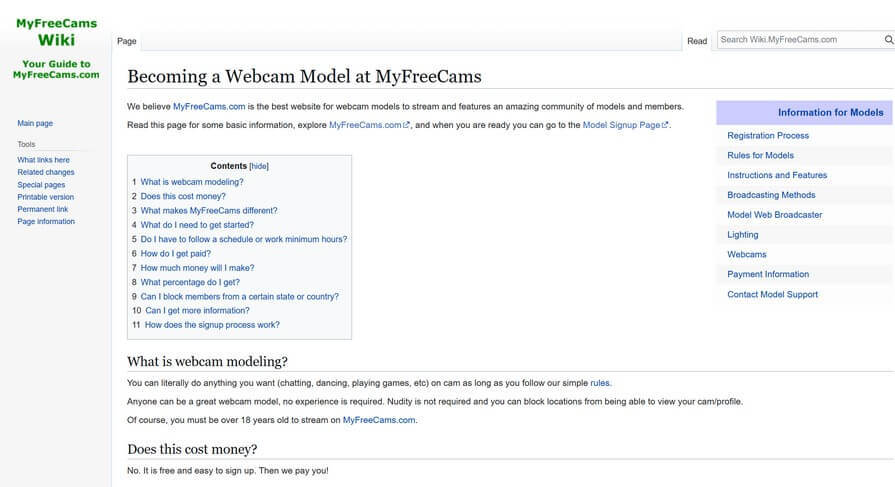The width and height of the screenshot is (895, 487).
Task: Switch to the Page tab
Action: click(x=127, y=41)
